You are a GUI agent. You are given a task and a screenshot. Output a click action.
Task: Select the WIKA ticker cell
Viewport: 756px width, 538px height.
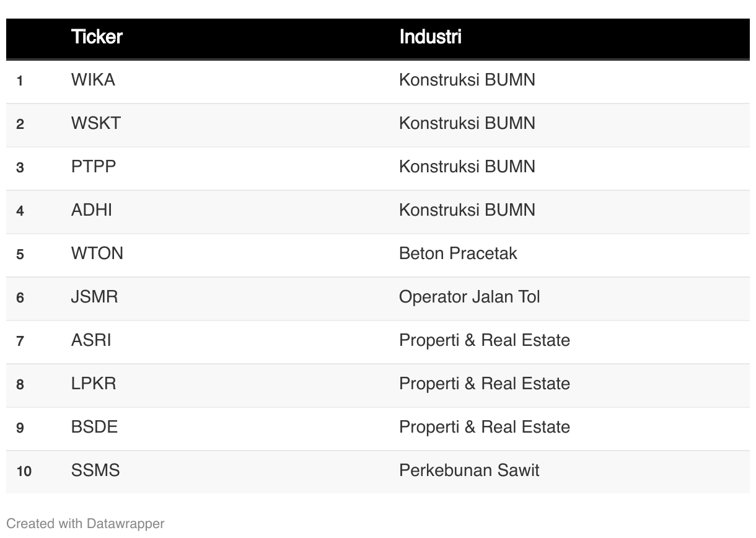tap(93, 80)
